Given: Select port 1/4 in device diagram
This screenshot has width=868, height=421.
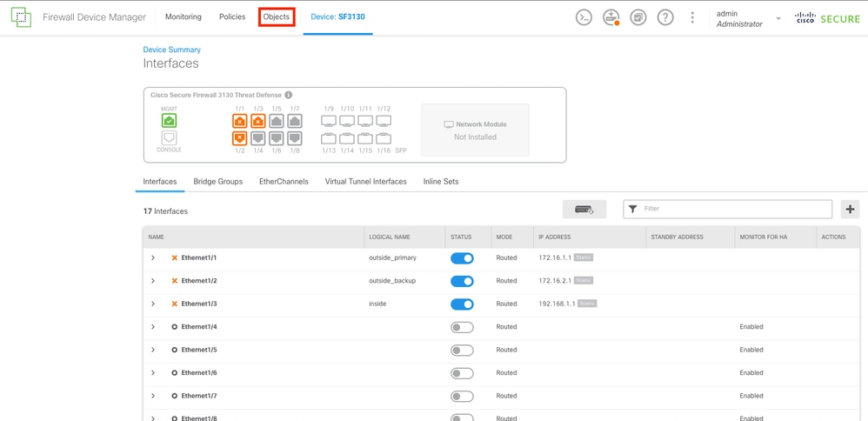Looking at the screenshot, I should tap(258, 137).
